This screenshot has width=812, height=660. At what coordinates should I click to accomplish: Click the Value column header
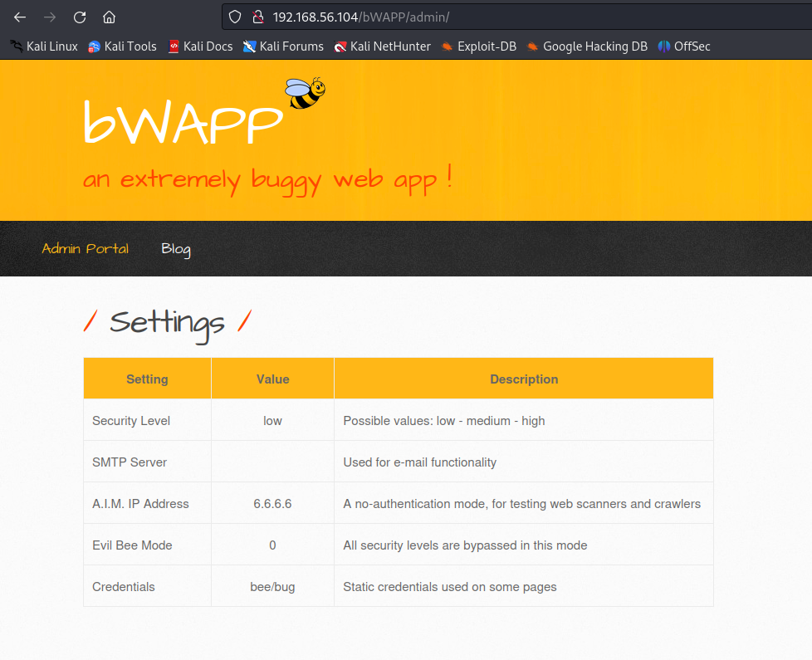click(x=273, y=379)
